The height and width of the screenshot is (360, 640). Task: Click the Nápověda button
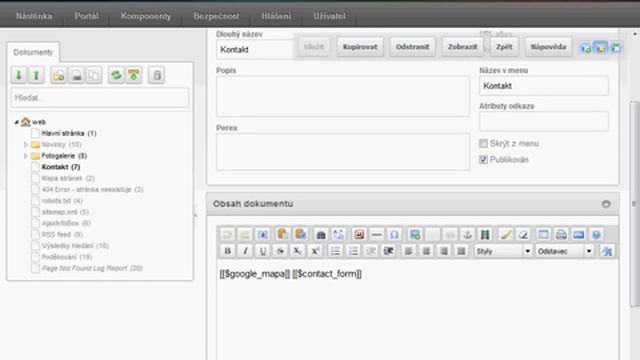548,47
